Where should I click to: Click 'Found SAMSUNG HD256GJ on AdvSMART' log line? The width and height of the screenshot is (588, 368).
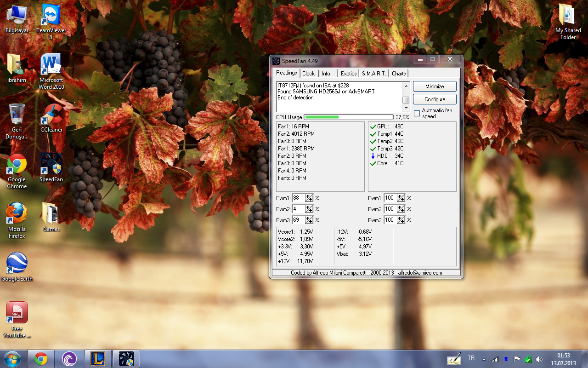326,92
